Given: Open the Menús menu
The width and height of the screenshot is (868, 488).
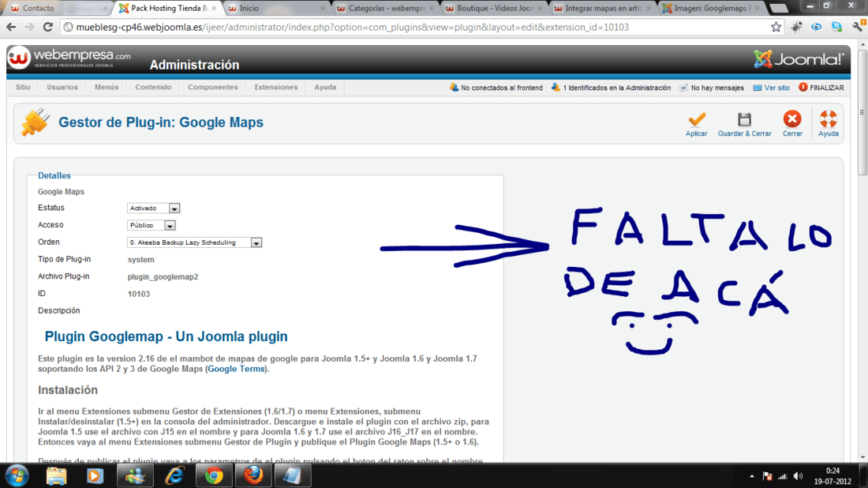Looking at the screenshot, I should tap(107, 87).
